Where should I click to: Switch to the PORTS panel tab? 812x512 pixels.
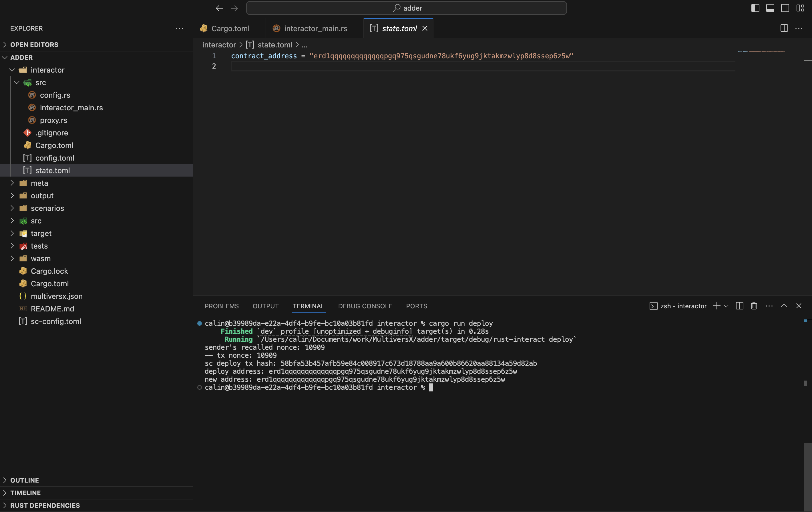417,306
